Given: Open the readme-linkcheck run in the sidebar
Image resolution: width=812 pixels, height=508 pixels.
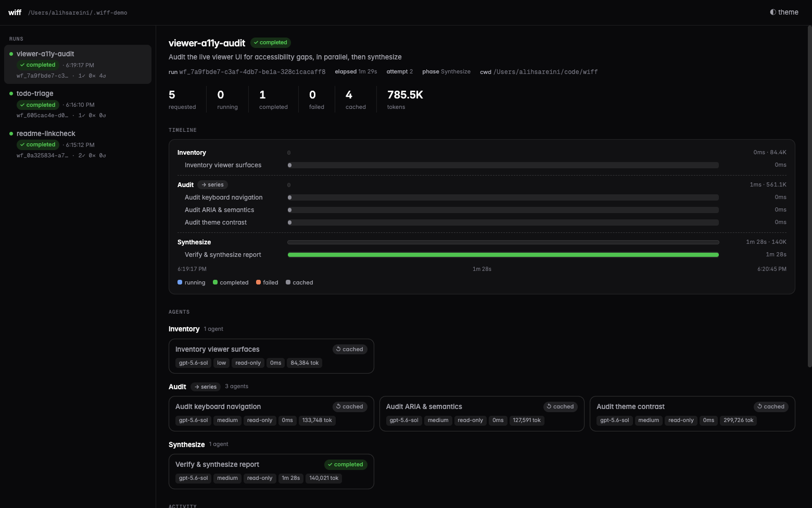Looking at the screenshot, I should pyautogui.click(x=78, y=144).
